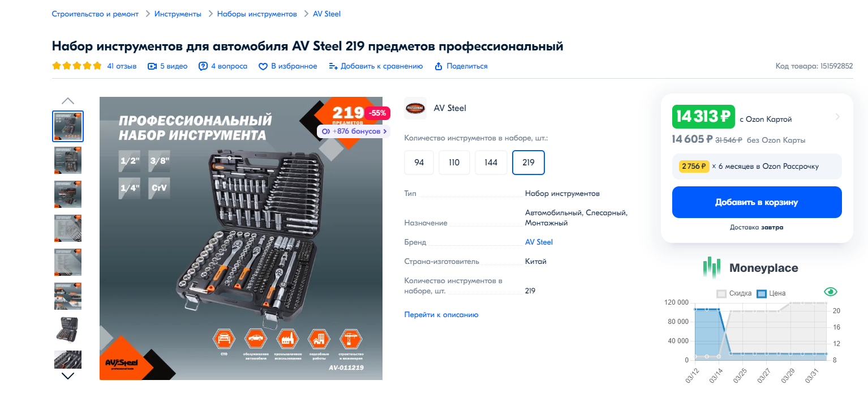The height and width of the screenshot is (414, 868).
Task: Select the 144 tools quantity option
Action: pyautogui.click(x=491, y=163)
